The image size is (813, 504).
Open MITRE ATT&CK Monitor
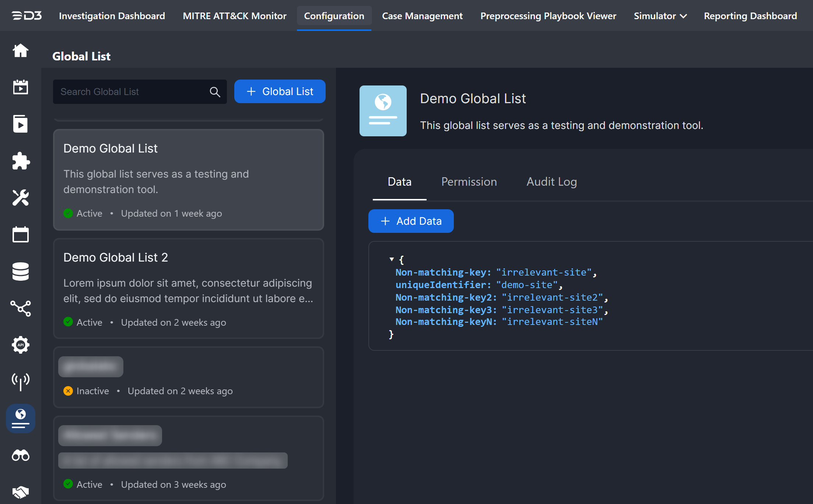235,16
